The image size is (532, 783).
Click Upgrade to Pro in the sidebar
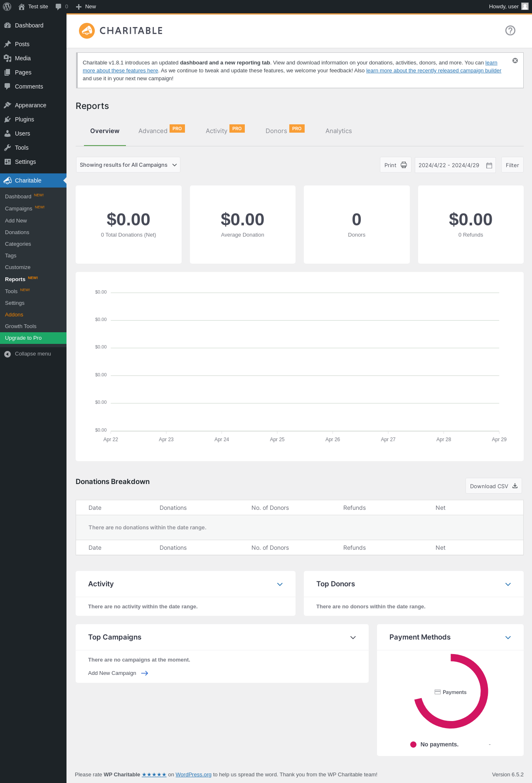[x=33, y=338]
